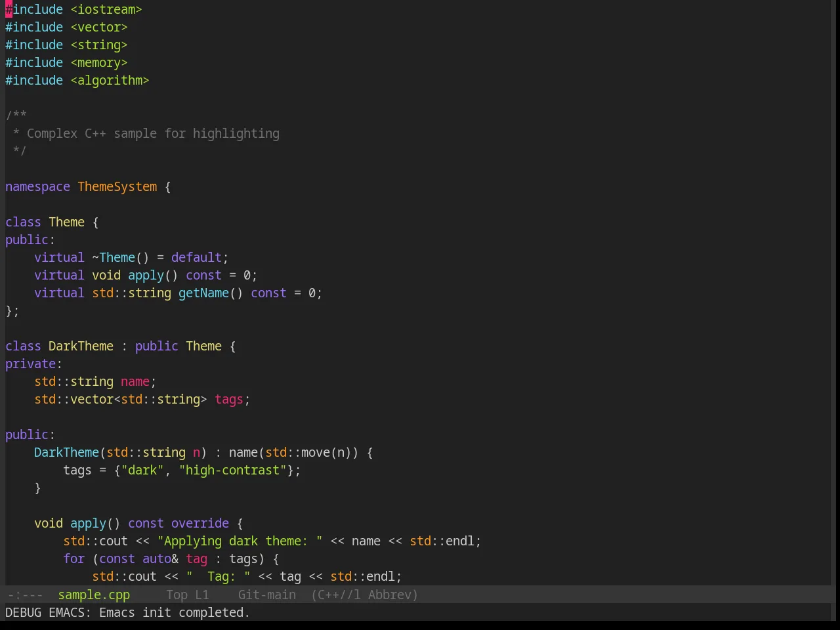
Task: Click the 'default' keyword
Action: (x=197, y=257)
